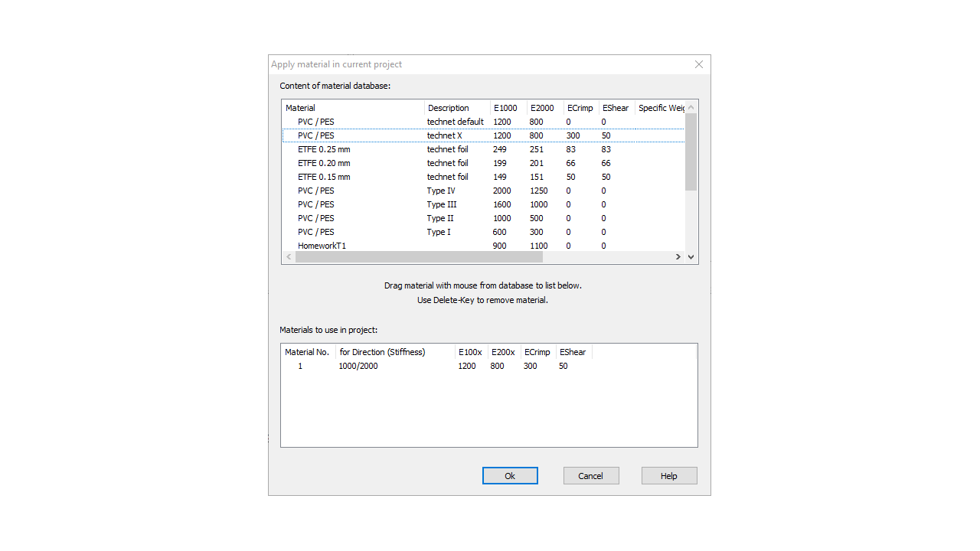Select the PVC / PES technet X row

[316, 135]
